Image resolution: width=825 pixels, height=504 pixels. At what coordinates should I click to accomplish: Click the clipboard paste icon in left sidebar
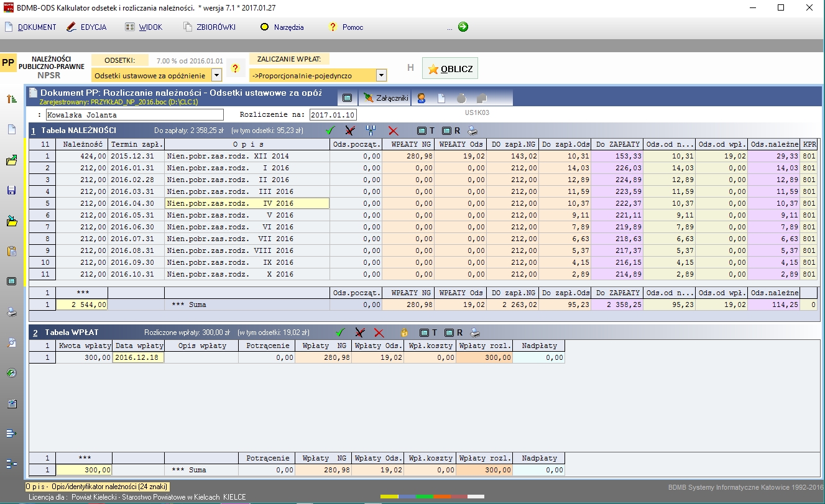11,251
